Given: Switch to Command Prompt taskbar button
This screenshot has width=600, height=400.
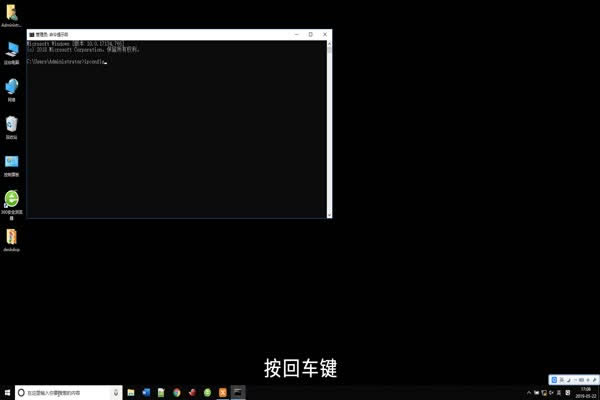Looking at the screenshot, I should 238,393.
